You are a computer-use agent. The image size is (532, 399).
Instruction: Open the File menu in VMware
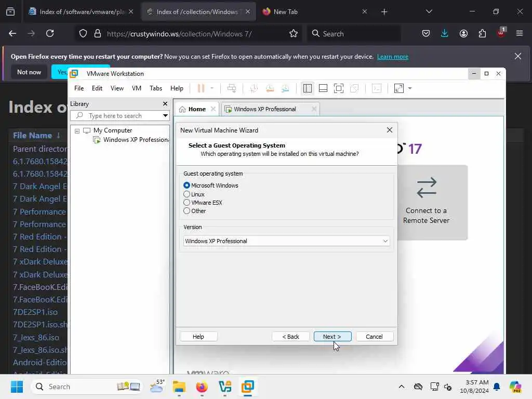click(x=79, y=88)
